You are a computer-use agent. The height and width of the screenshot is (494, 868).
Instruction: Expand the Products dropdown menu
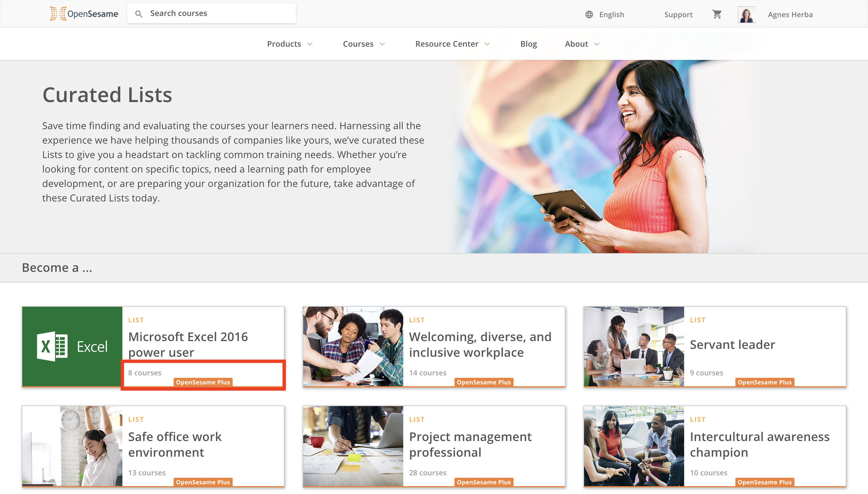[289, 44]
